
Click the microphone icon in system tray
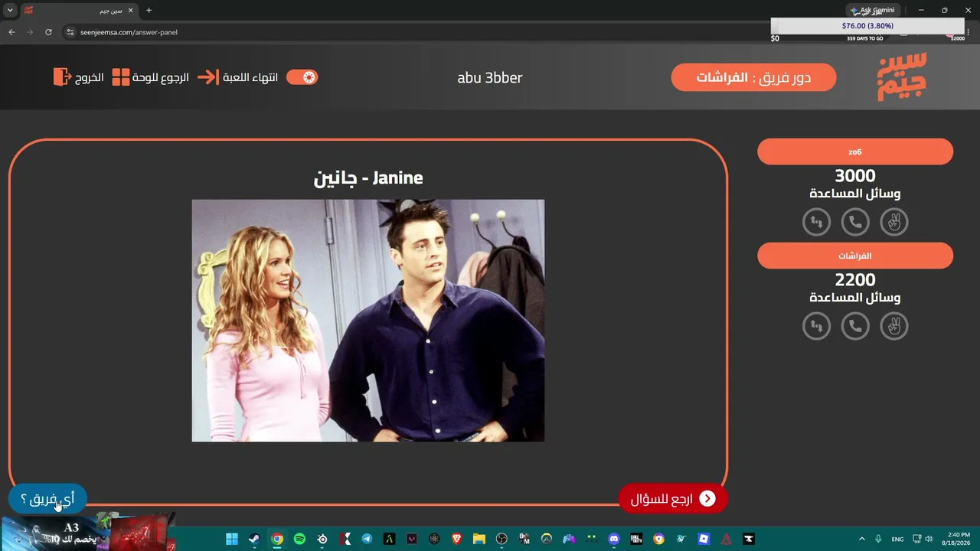point(878,539)
